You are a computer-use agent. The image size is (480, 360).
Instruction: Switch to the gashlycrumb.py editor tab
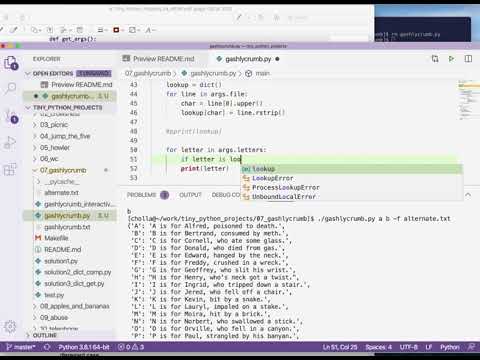pyautogui.click(x=248, y=59)
